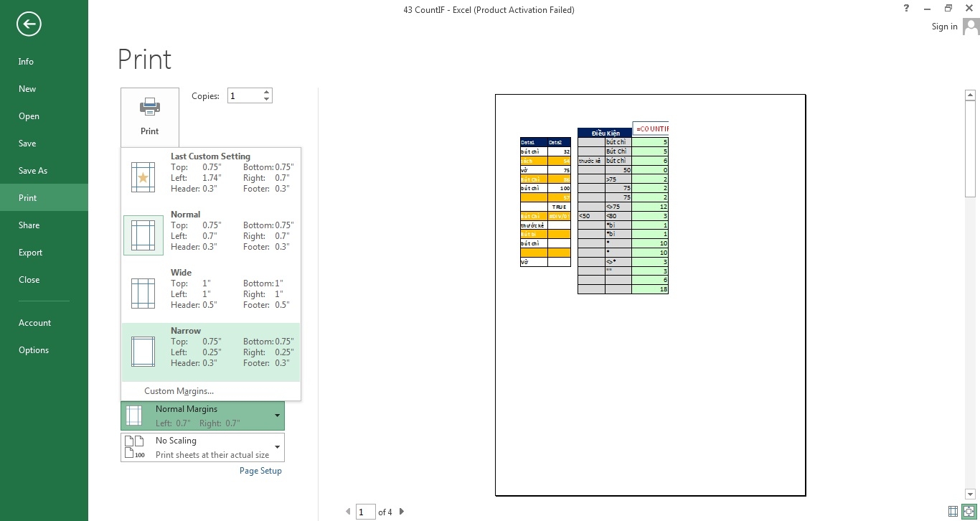Select the Last Custom Setting margin icon

pyautogui.click(x=143, y=177)
